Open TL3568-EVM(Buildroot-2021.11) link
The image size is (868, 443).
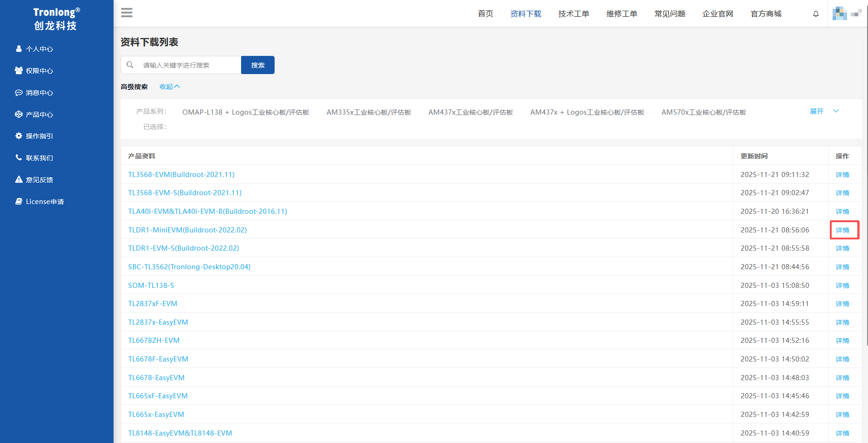point(182,174)
